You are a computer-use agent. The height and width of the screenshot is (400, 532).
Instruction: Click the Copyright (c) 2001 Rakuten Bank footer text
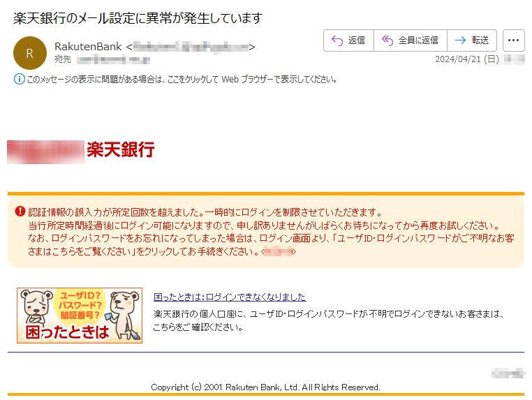coord(266,387)
